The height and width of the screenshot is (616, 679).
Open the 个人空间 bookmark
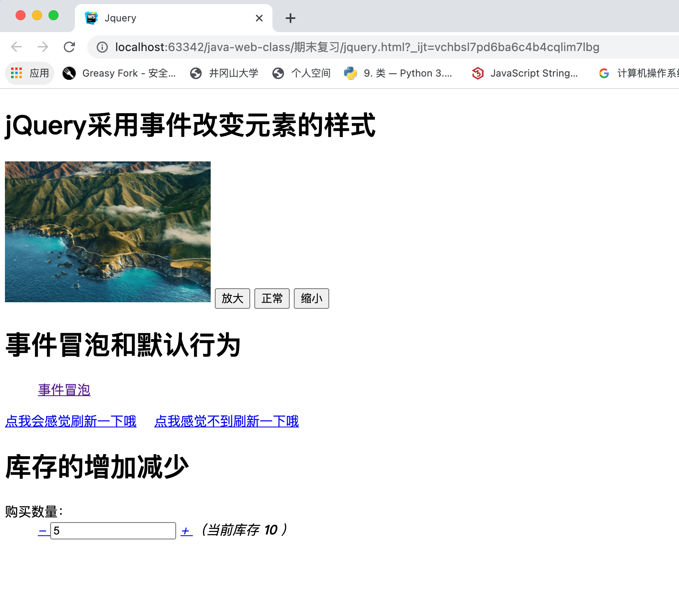click(301, 73)
